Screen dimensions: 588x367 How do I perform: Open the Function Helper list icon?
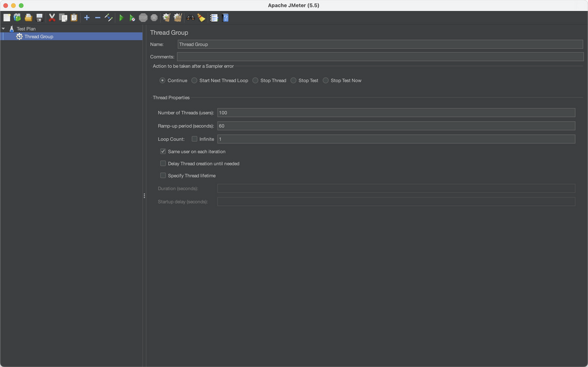click(x=214, y=18)
